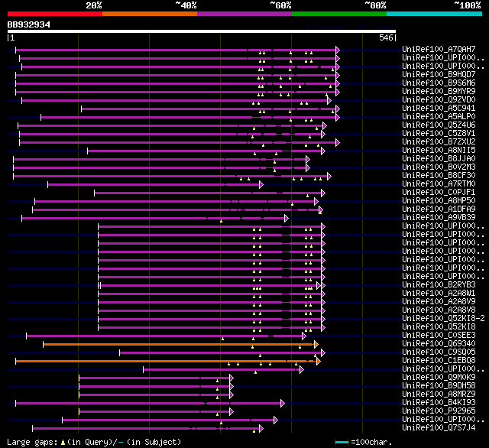Click hit label UniRef100_A5C941
489x448 pixels.
coord(439,109)
